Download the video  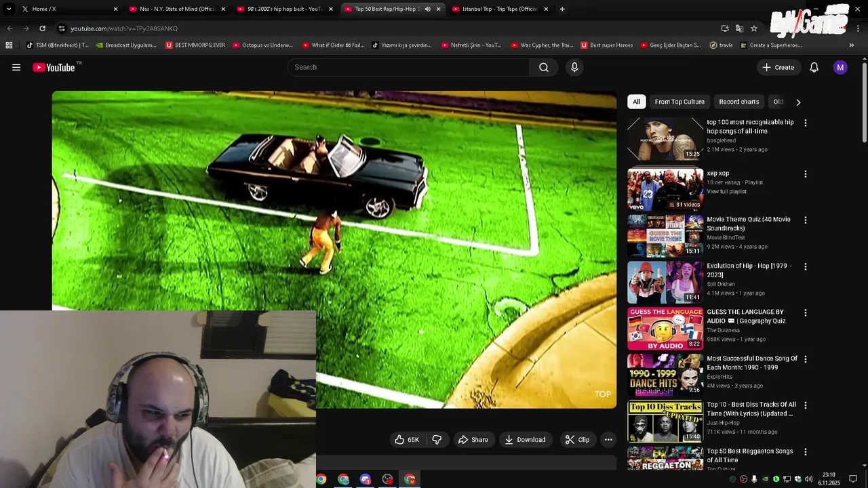tap(525, 440)
